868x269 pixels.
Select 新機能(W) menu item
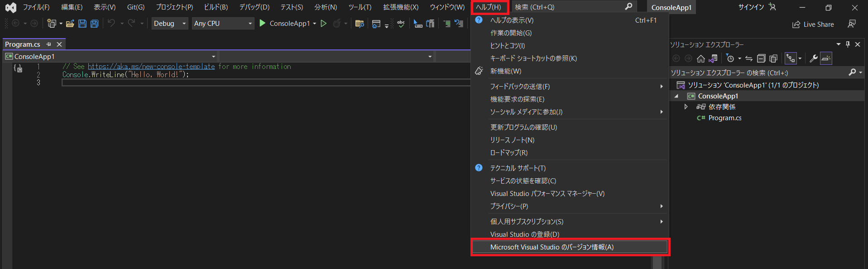(x=570, y=71)
